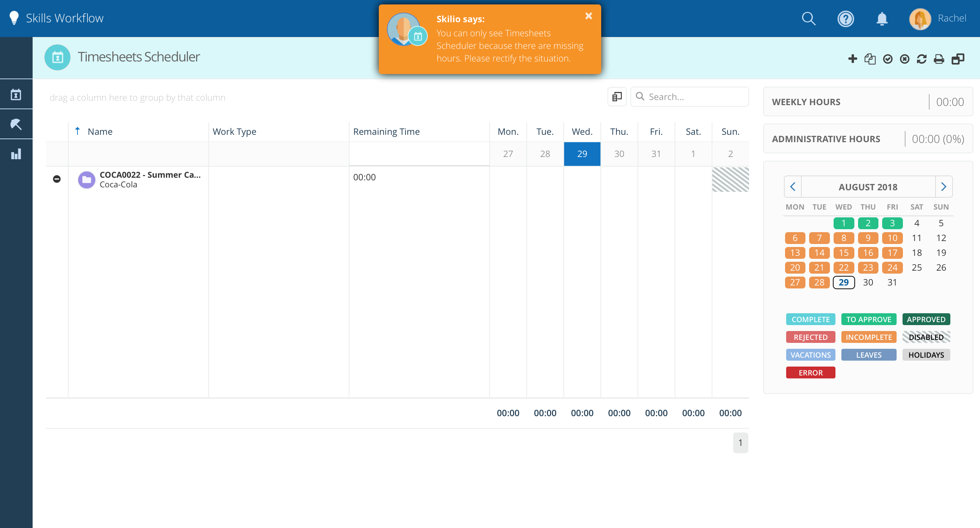This screenshot has width=980, height=528.
Task: Click the Timesheets Scheduler calendar icon
Action: [57, 57]
